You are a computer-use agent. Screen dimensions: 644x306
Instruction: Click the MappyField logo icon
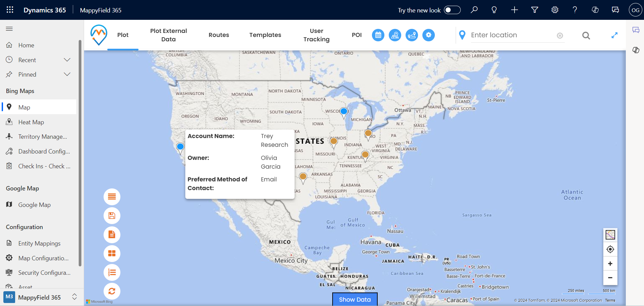[x=99, y=35]
